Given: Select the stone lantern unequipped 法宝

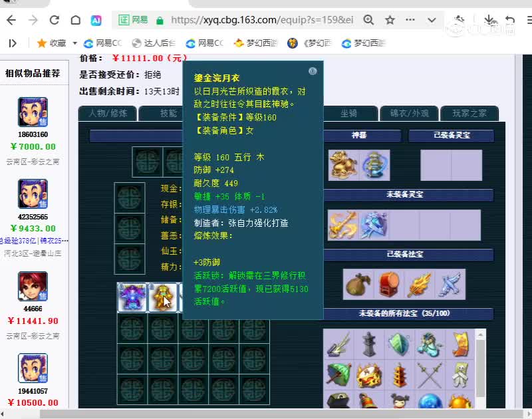Looking at the screenshot, I should (369, 345).
